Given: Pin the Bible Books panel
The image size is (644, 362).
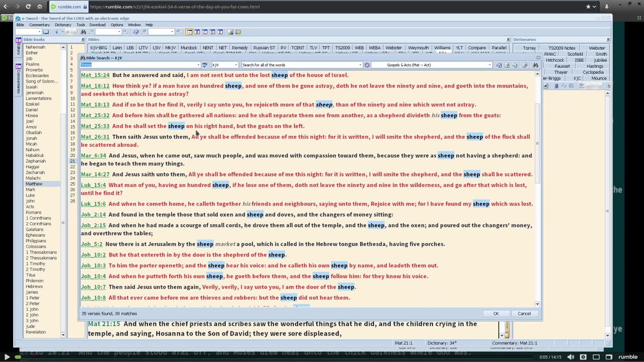Looking at the screenshot, I should coord(83,39).
